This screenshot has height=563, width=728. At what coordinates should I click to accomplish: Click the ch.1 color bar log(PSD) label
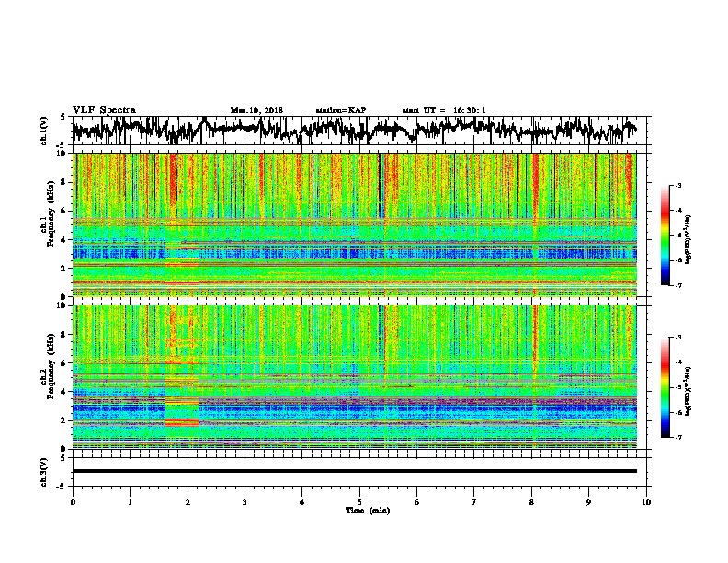tap(688, 239)
